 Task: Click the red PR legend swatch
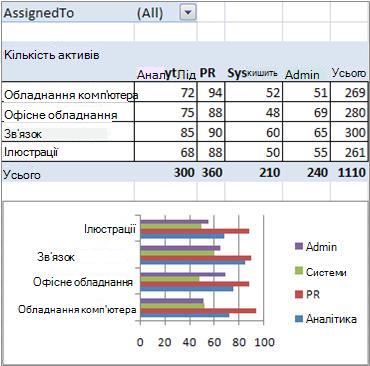pyautogui.click(x=299, y=295)
